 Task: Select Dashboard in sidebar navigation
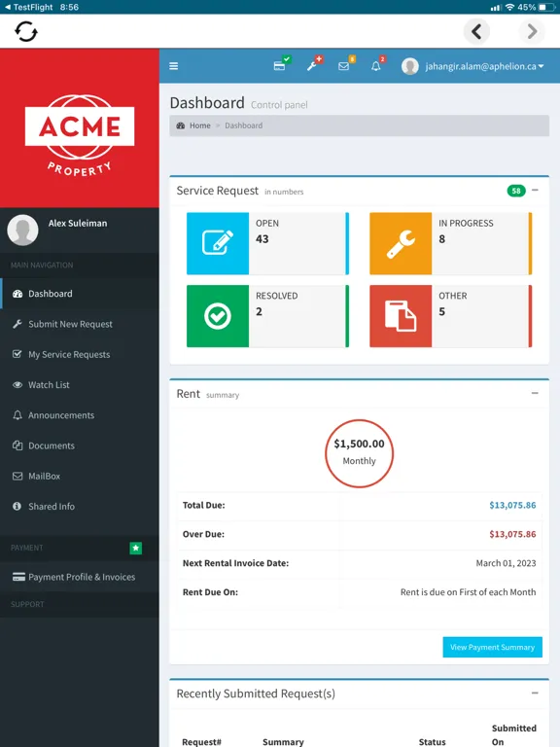(x=80, y=294)
